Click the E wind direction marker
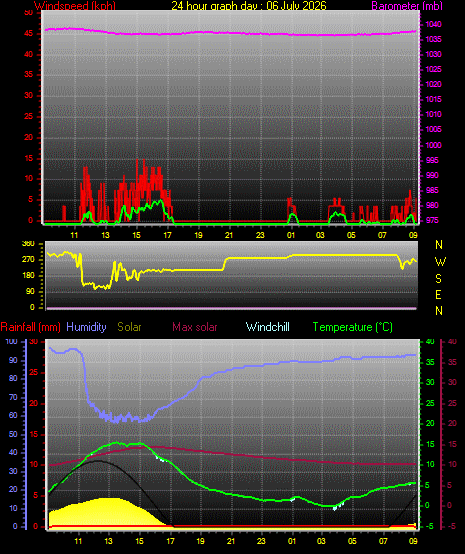465x554 pixels. [x=438, y=295]
